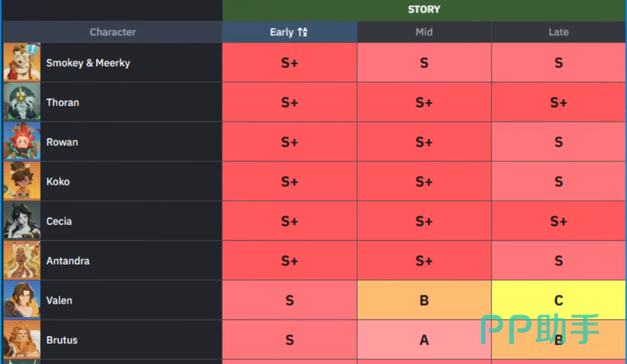The width and height of the screenshot is (627, 364).
Task: Open the Thoran name link
Action: [x=63, y=102]
